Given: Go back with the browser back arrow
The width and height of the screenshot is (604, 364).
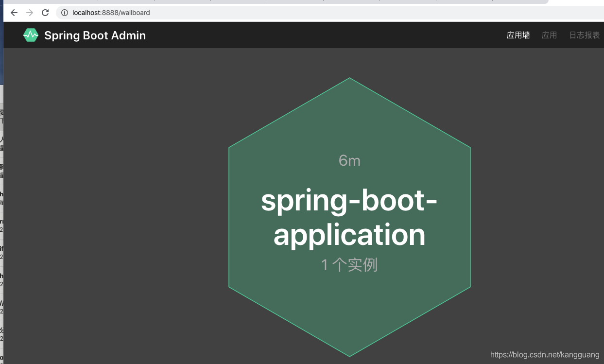Looking at the screenshot, I should pyautogui.click(x=14, y=13).
